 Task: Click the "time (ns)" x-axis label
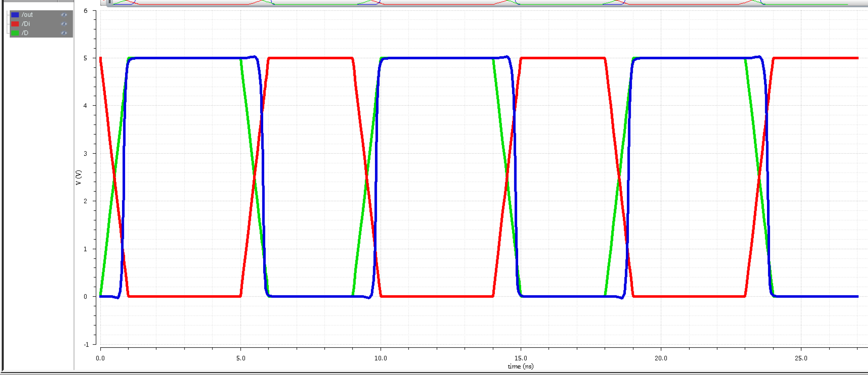(x=520, y=366)
